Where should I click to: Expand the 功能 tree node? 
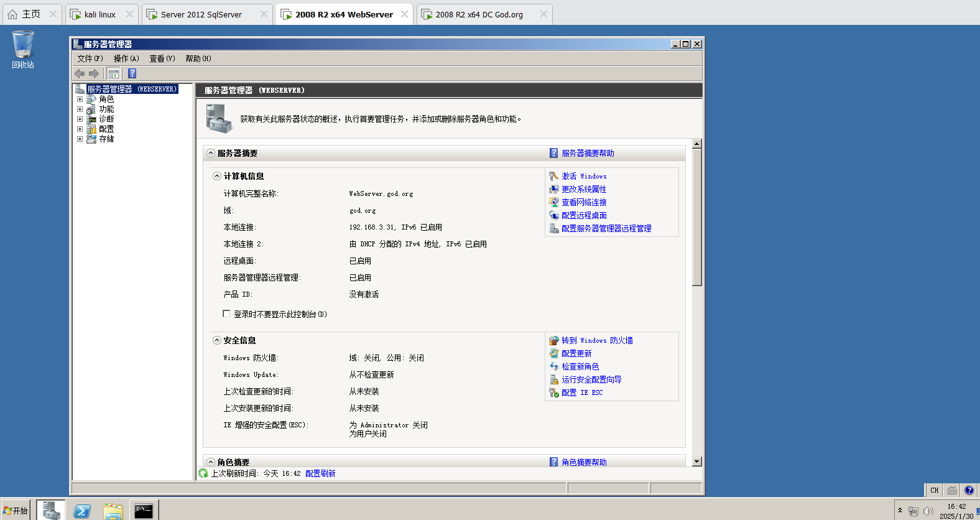[80, 109]
